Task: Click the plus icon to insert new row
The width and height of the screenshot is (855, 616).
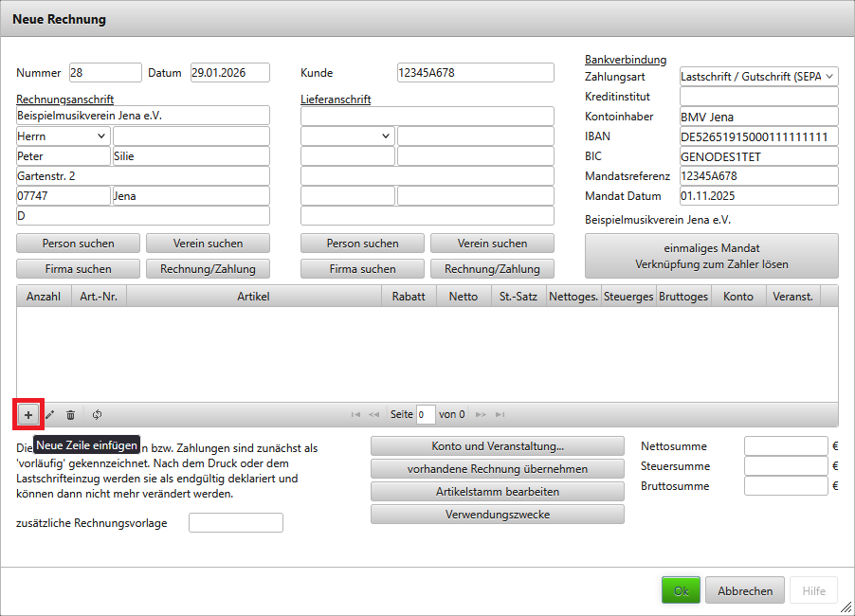Action: click(x=28, y=414)
